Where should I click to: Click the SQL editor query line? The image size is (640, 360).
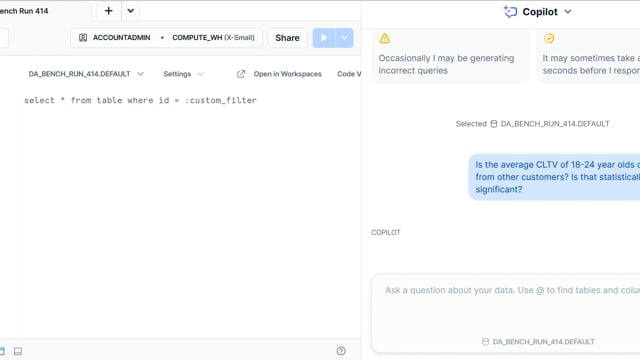[x=140, y=100]
